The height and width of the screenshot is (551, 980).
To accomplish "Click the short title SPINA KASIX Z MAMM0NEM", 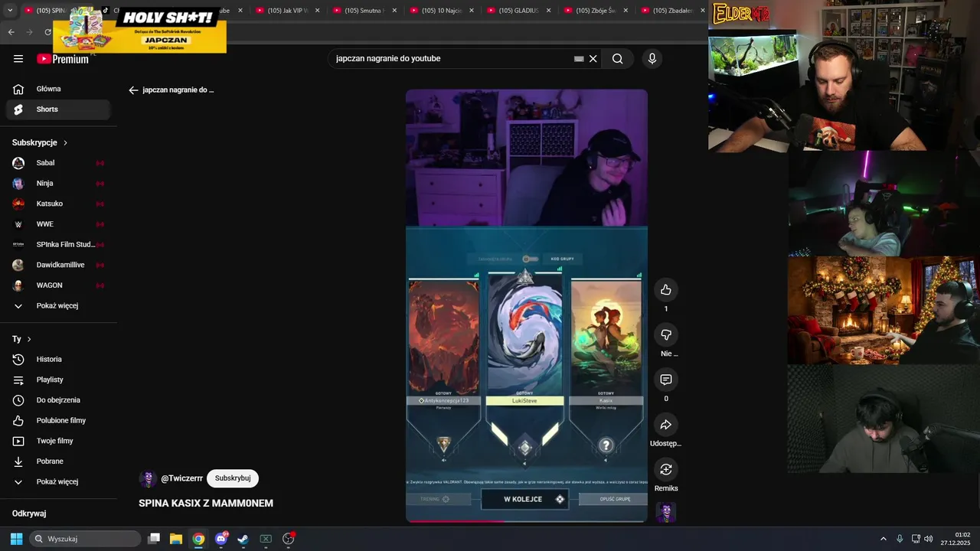I will pos(206,503).
